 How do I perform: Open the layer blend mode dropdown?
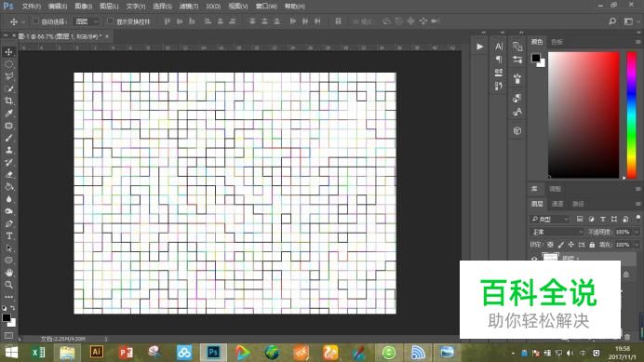(557, 232)
